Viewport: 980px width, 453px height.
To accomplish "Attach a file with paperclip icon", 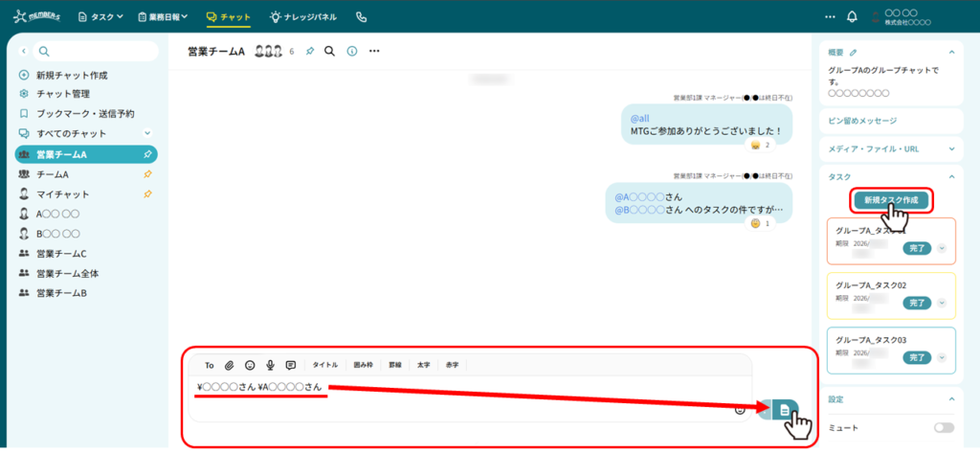I will (x=230, y=366).
